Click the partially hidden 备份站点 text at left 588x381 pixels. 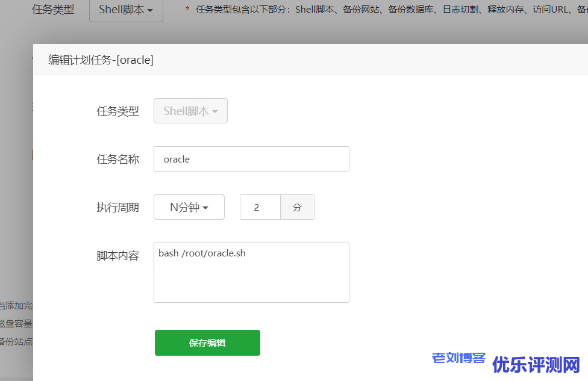tap(16, 342)
